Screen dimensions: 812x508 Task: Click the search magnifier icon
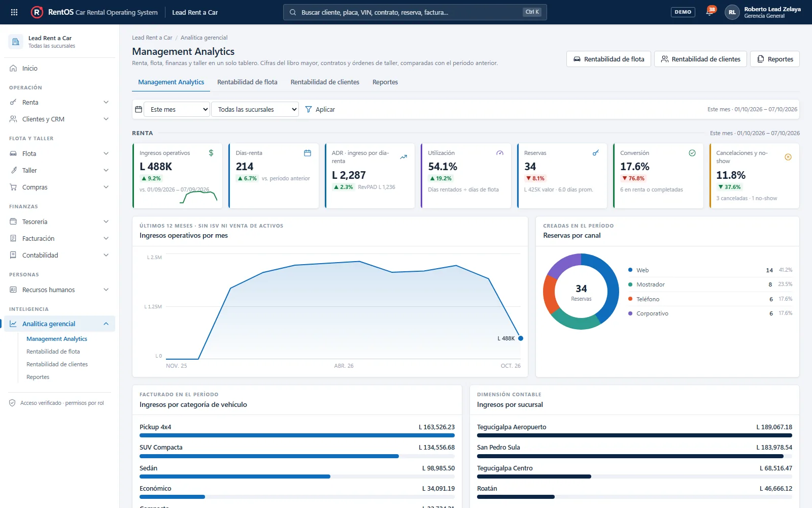tap(293, 12)
